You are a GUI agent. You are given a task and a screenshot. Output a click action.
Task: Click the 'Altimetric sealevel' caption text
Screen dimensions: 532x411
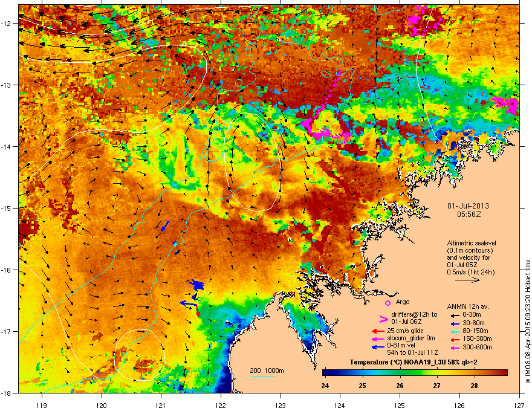[472, 243]
